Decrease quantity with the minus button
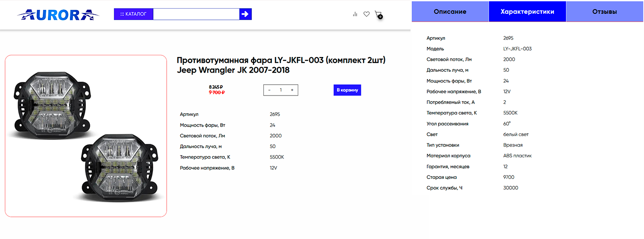The width and height of the screenshot is (644, 239). pos(269,90)
